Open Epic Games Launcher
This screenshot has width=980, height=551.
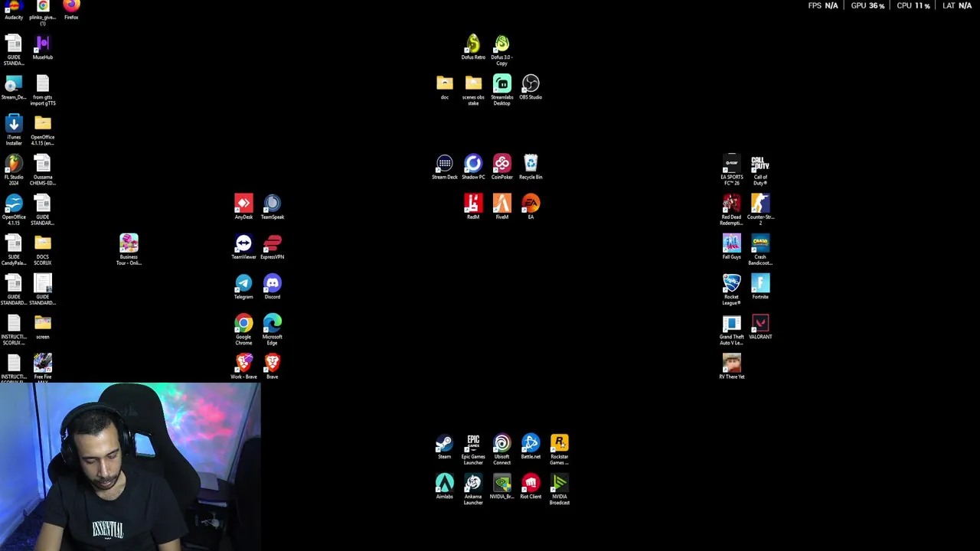coord(473,449)
